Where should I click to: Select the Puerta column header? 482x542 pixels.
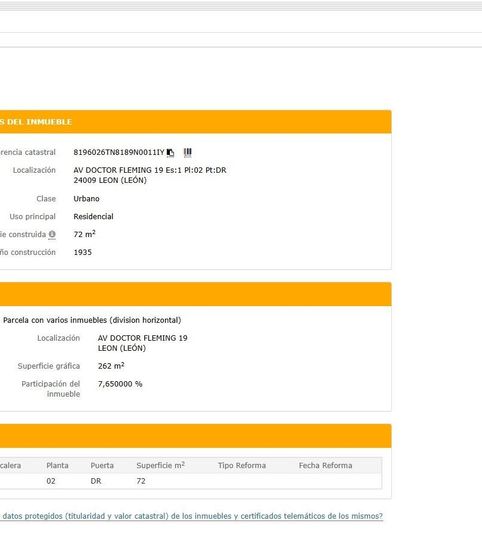pos(102,466)
